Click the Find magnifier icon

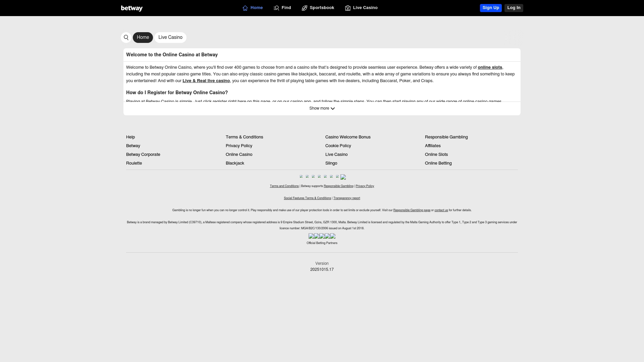(x=276, y=8)
